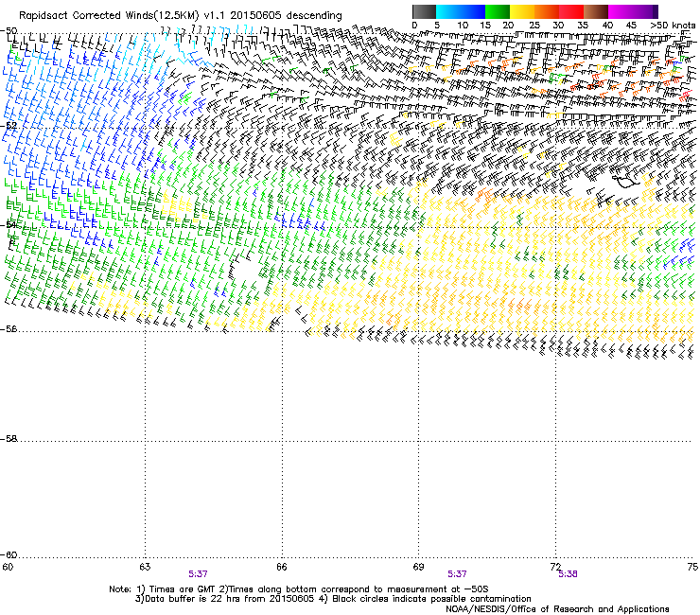Click the "45" legend scale label
Viewport: 700px width, 615px height.
[631, 26]
